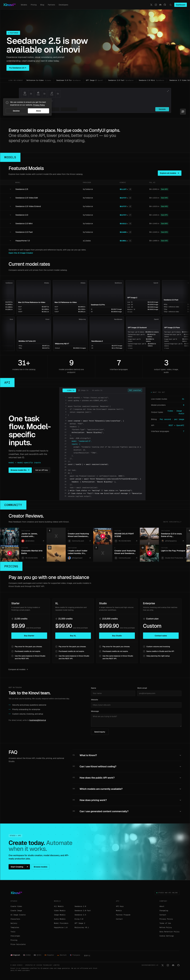The image size is (190, 980).
Task: Expand the generator panel fullscreen icon
Action: (168, 91)
